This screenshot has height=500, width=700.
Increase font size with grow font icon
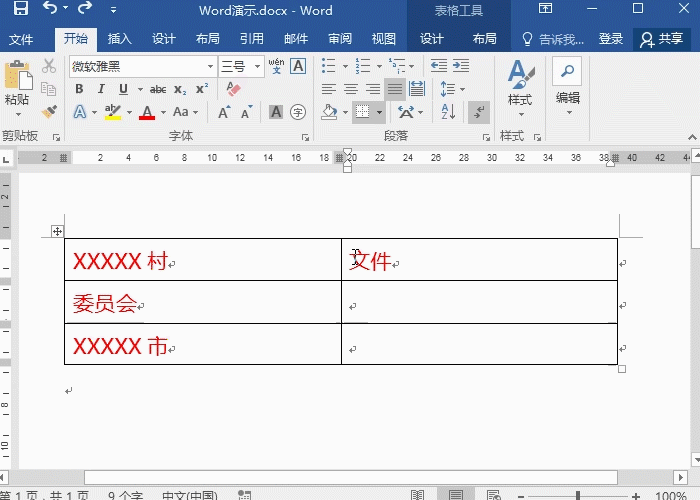coord(224,112)
